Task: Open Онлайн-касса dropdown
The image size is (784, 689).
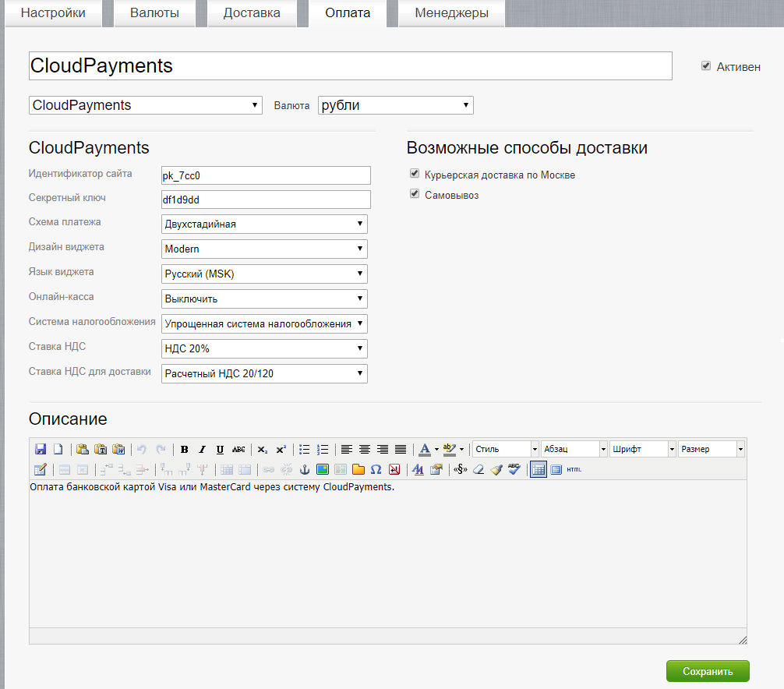Action: pos(264,299)
